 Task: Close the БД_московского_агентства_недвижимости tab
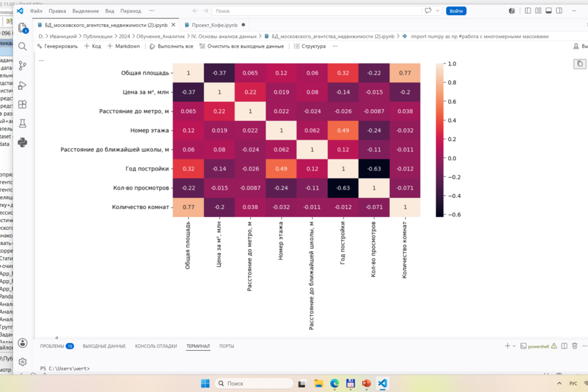(173, 25)
